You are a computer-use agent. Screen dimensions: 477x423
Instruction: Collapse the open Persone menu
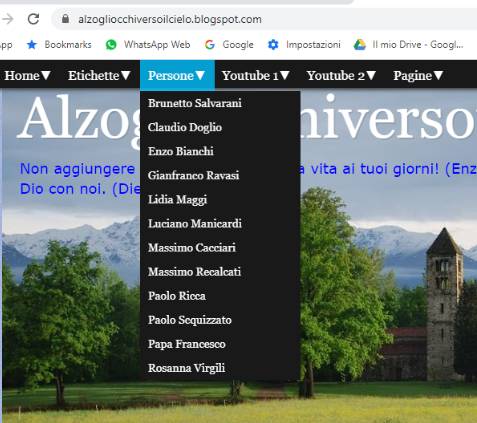click(x=177, y=75)
